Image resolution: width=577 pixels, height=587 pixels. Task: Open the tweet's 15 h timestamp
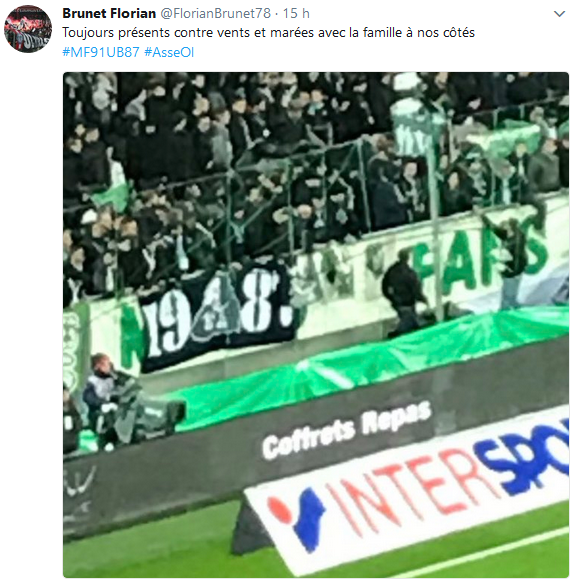(296, 13)
